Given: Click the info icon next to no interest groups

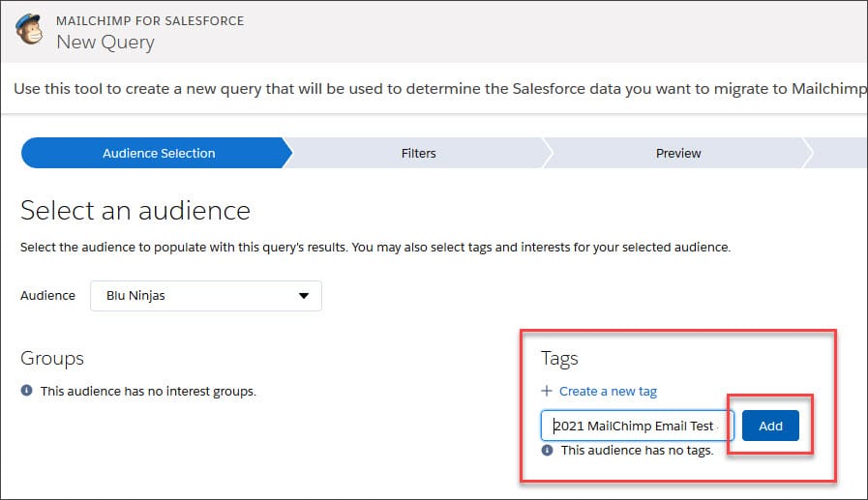Looking at the screenshot, I should click(26, 391).
